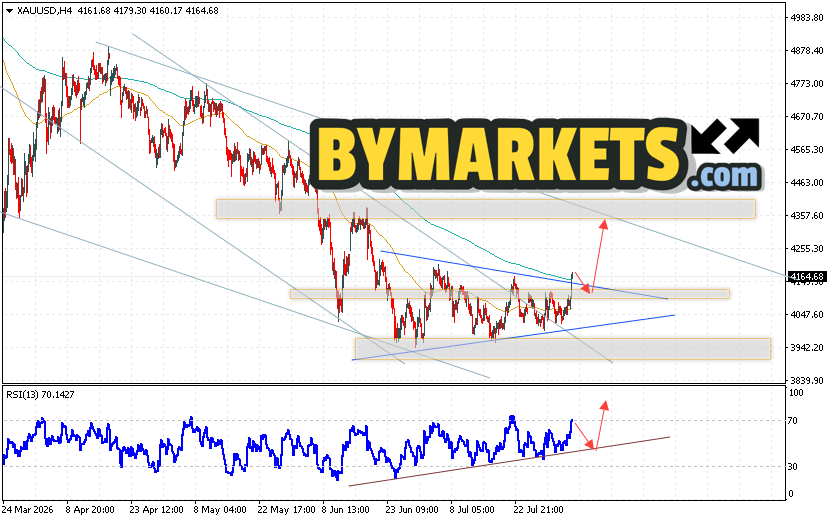Click the 3942.20 price axis label
This screenshot has height=521, width=831.
point(807,348)
